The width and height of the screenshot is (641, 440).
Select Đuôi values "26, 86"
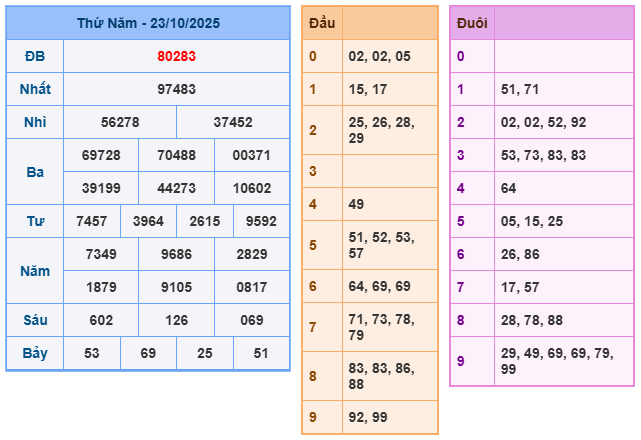[x=520, y=254]
